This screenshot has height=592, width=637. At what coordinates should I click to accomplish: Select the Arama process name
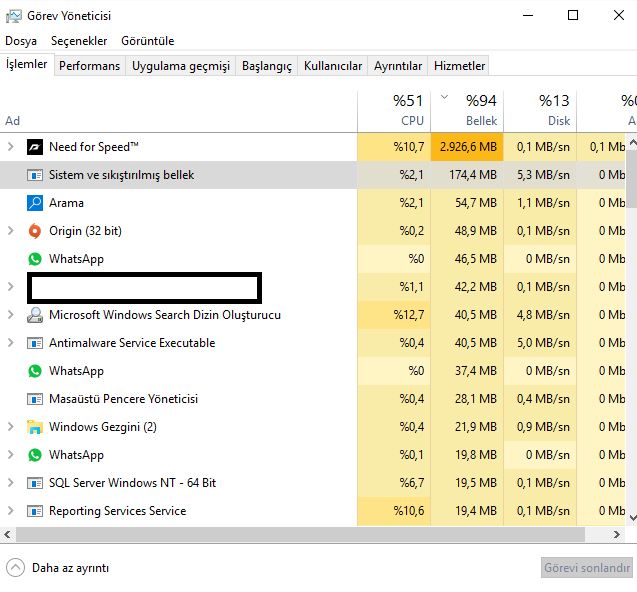click(66, 203)
